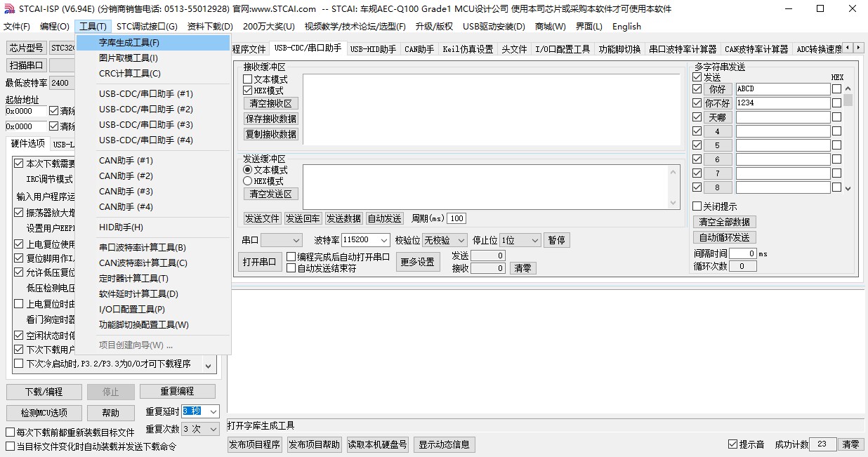Open the 资料下载(D) menu

[210, 27]
